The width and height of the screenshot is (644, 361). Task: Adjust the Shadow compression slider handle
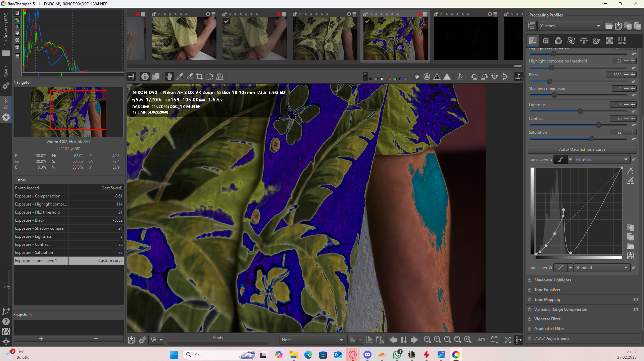[554, 95]
